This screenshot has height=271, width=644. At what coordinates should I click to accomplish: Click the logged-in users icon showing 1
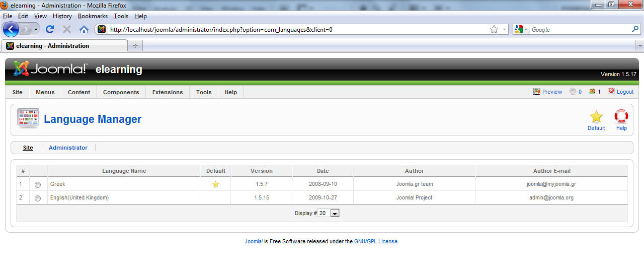pyautogui.click(x=592, y=91)
